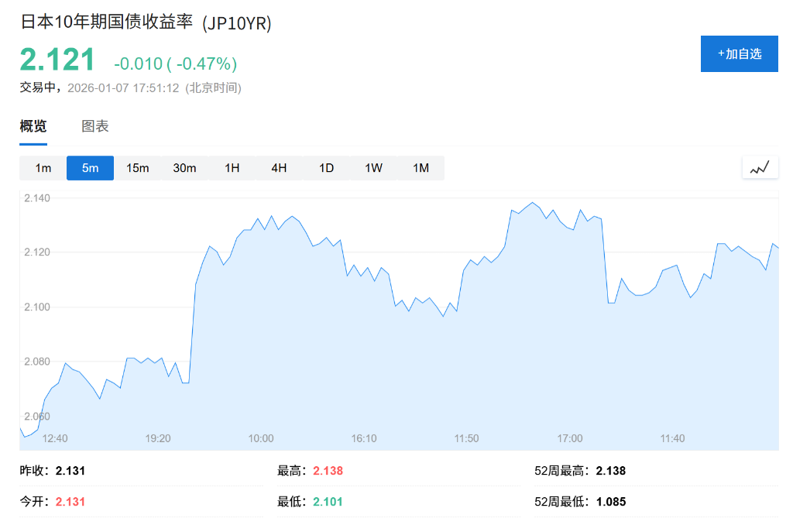Screen dimensions: 793x532
Task: Click the 52周最低 1.085 value
Action: pos(611,502)
